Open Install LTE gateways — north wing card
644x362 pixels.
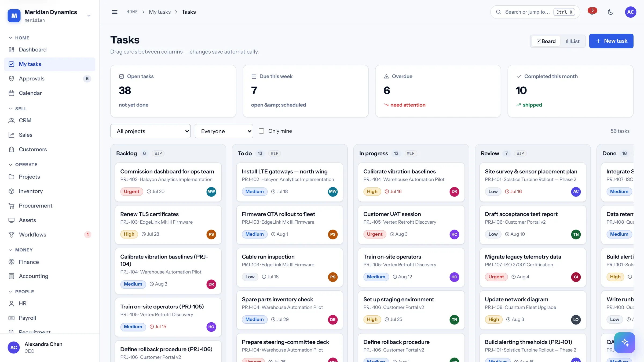(290, 182)
